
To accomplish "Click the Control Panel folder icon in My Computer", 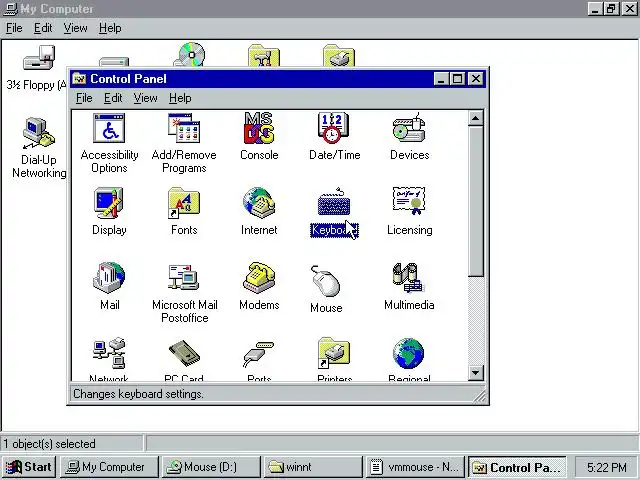I will (264, 56).
